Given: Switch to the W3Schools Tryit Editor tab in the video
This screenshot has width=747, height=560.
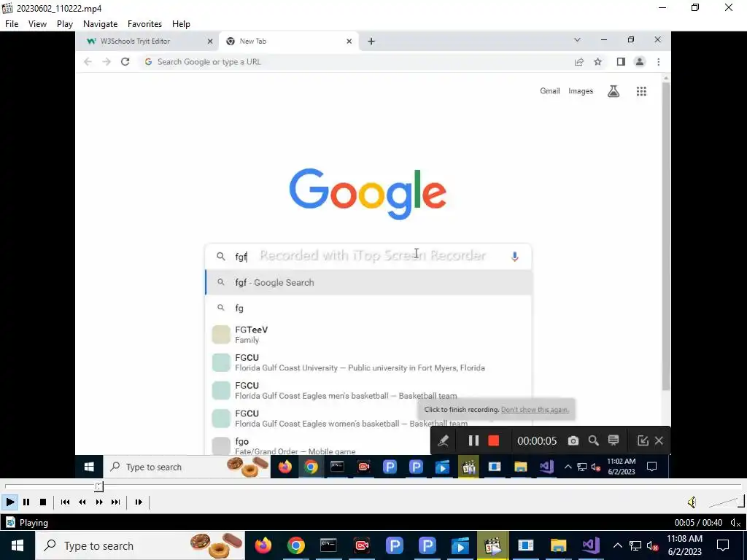Looking at the screenshot, I should (147, 42).
